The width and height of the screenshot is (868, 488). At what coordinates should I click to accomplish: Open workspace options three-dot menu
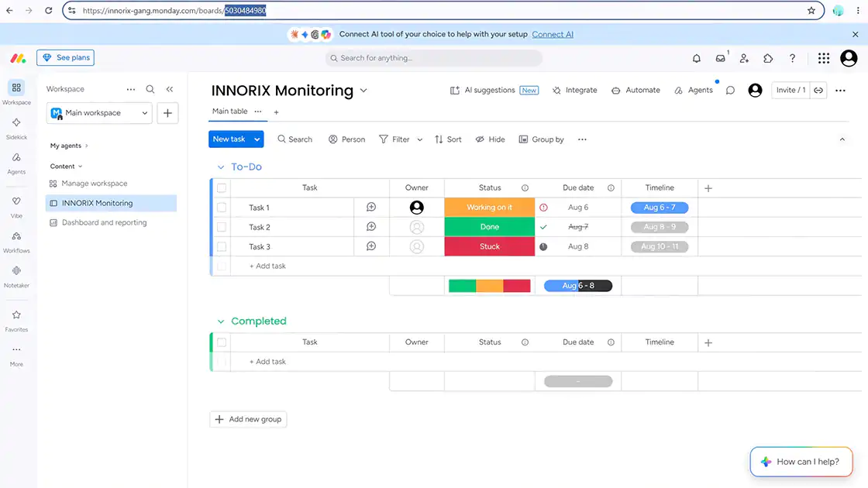(131, 89)
